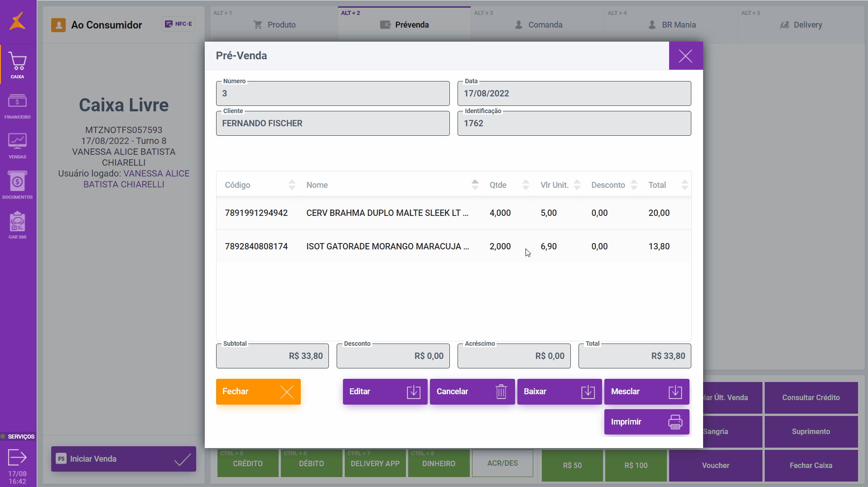Click the X icon on Fechar button

287,392
